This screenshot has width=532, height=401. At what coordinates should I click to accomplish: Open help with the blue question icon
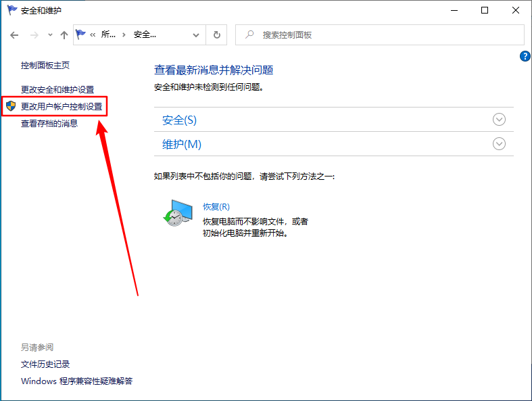(525, 56)
